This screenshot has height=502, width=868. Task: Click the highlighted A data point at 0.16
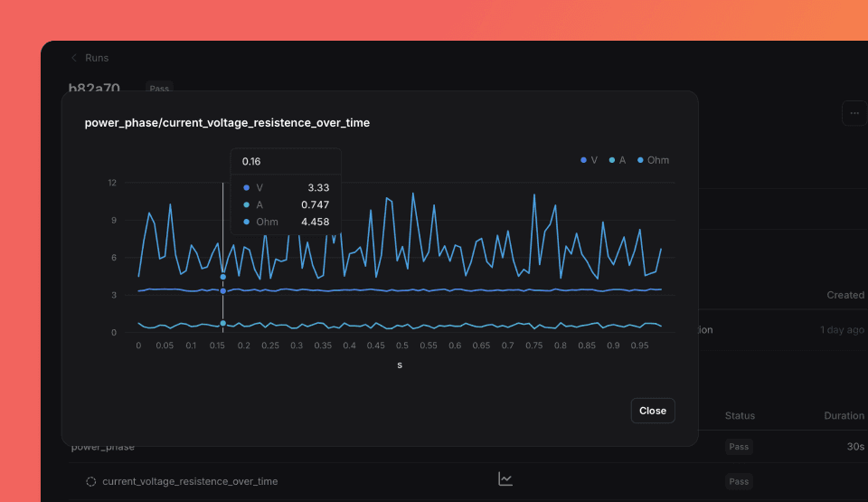pos(223,323)
